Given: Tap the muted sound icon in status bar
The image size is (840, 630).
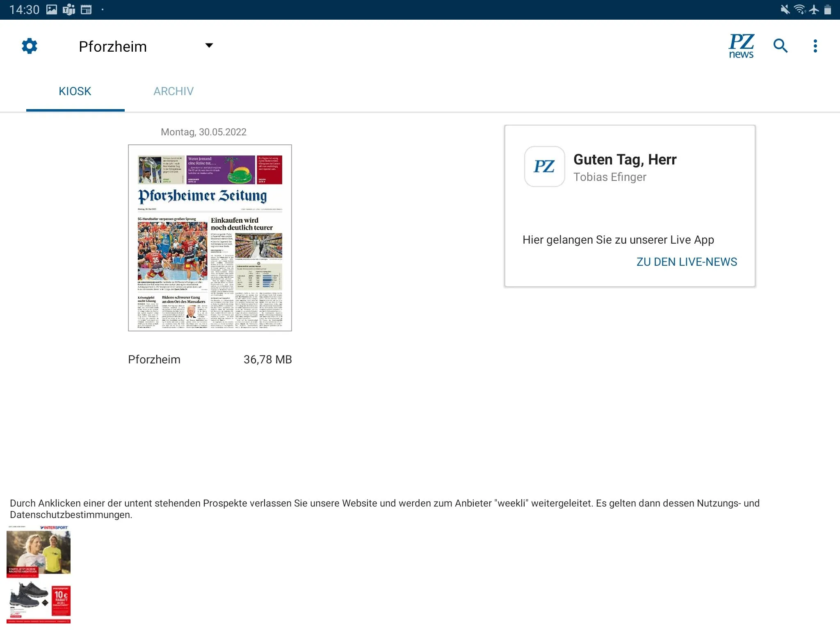Looking at the screenshot, I should click(x=785, y=9).
